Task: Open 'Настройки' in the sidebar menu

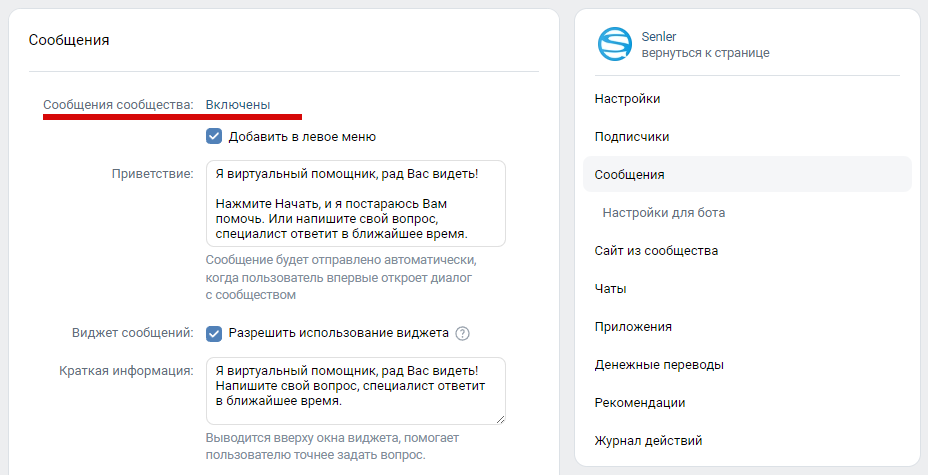Action: coord(627,99)
